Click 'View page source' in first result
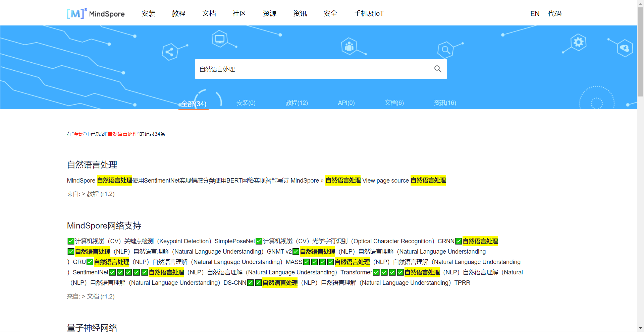The image size is (644, 332). (x=386, y=181)
